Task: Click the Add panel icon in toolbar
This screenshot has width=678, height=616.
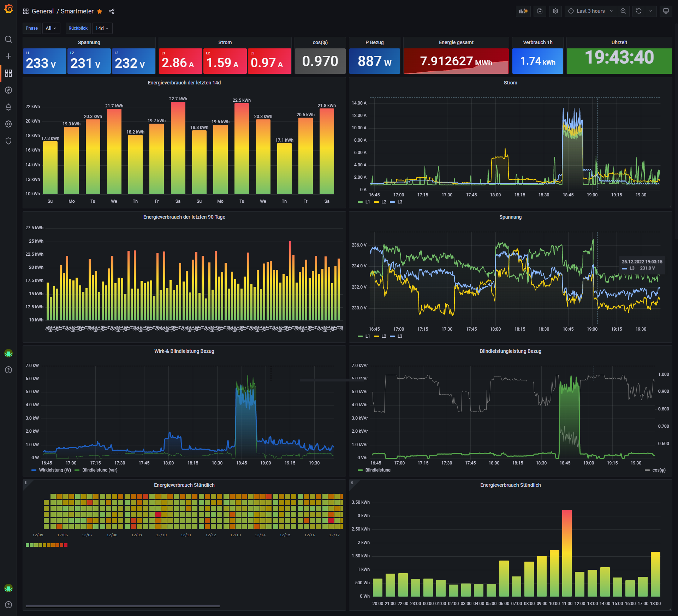Action: pos(523,11)
